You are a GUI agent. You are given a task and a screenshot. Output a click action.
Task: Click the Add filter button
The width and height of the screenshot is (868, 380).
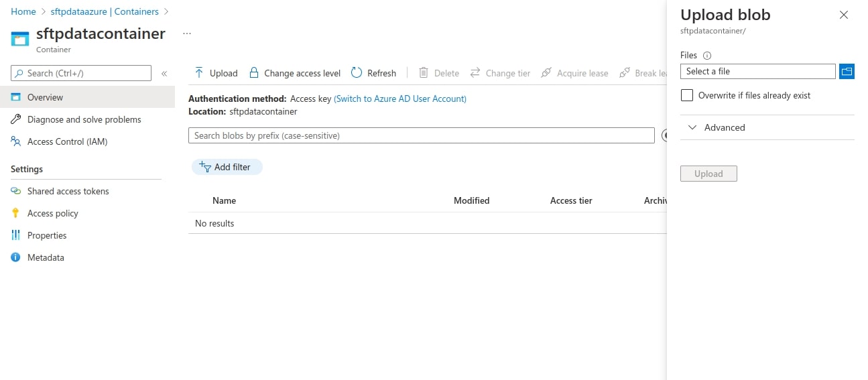coord(227,167)
